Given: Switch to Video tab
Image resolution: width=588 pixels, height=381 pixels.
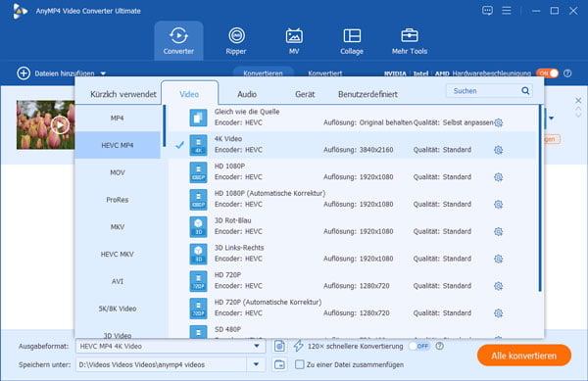Looking at the screenshot, I should (x=189, y=93).
